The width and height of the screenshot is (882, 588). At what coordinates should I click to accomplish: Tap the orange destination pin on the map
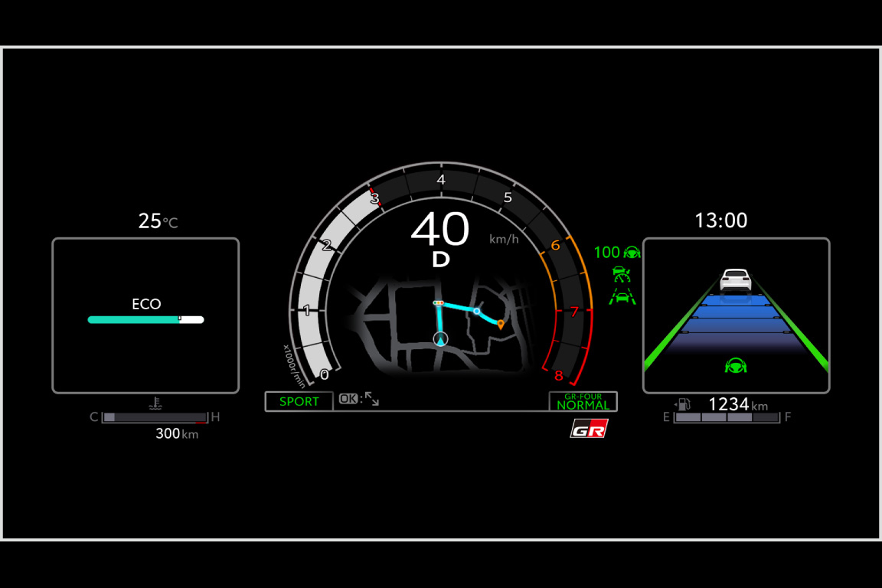coord(499,324)
